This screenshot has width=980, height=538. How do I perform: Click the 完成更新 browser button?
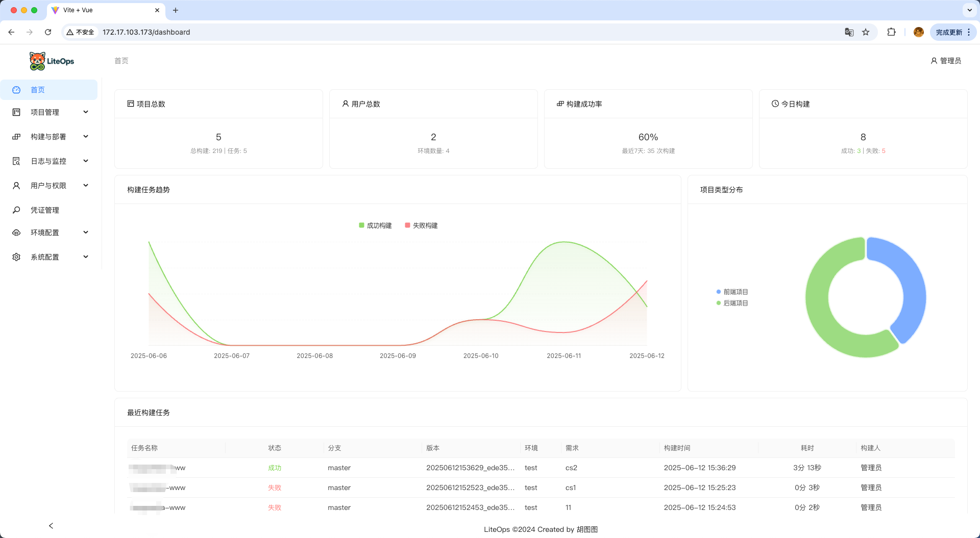(x=949, y=32)
